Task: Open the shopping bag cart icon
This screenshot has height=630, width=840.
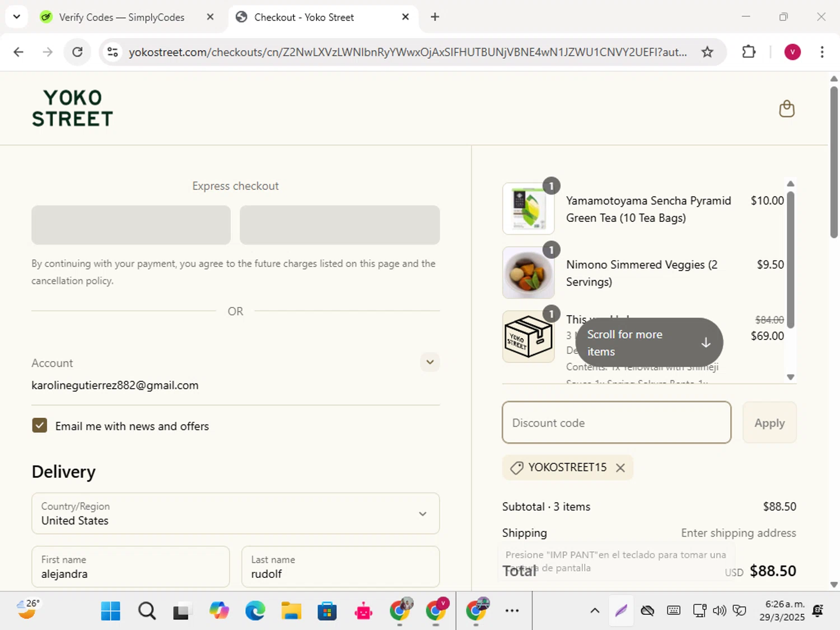Action: click(x=787, y=109)
